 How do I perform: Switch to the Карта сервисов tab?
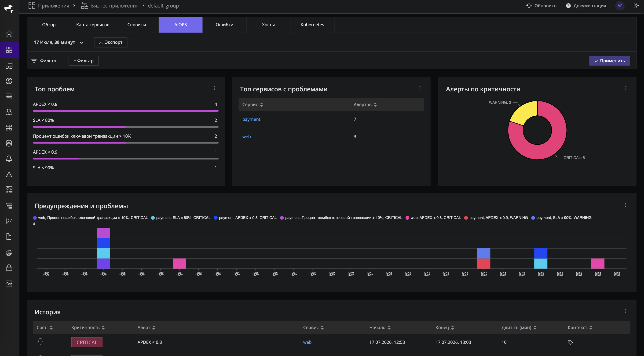coord(93,25)
